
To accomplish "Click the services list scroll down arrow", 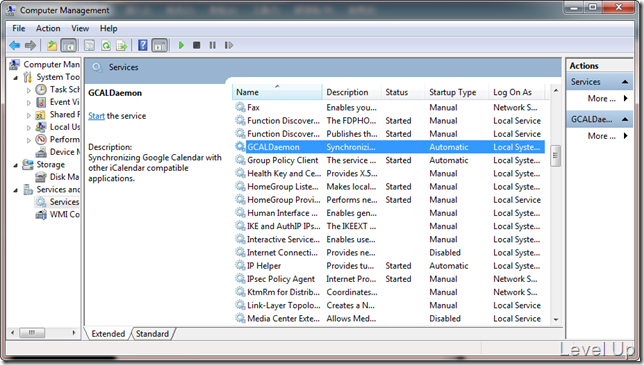I will tap(556, 319).
